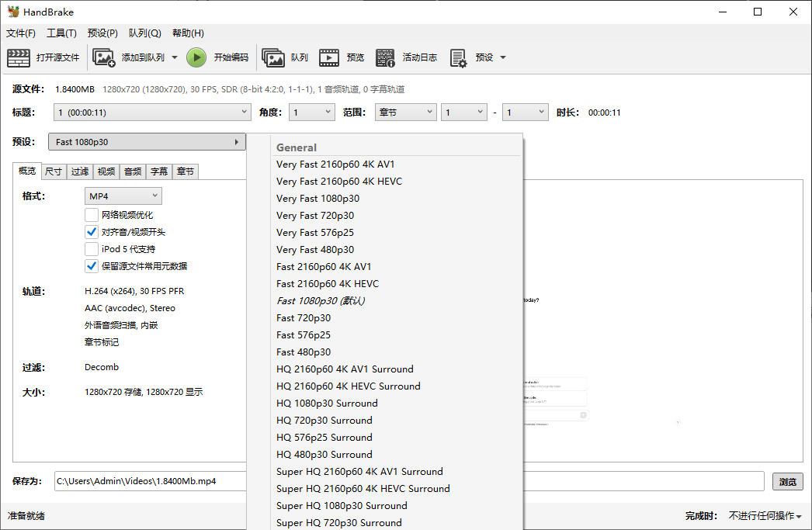
Task: Switch to the 章节 chapters tab
Action: 186,171
